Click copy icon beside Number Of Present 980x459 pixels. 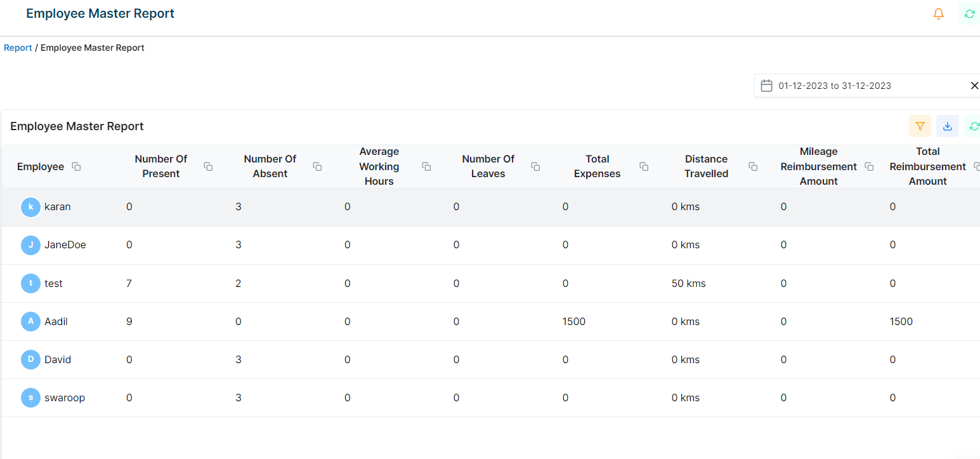(x=208, y=166)
